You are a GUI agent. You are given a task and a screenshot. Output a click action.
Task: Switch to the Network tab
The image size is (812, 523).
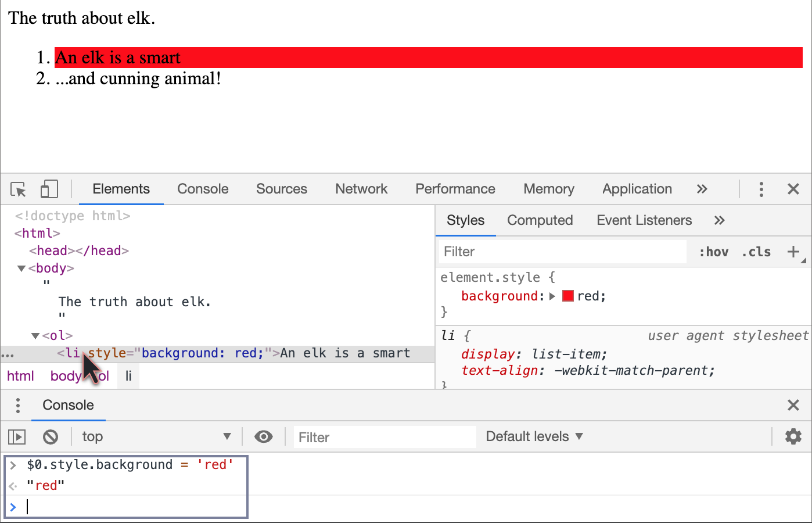361,189
